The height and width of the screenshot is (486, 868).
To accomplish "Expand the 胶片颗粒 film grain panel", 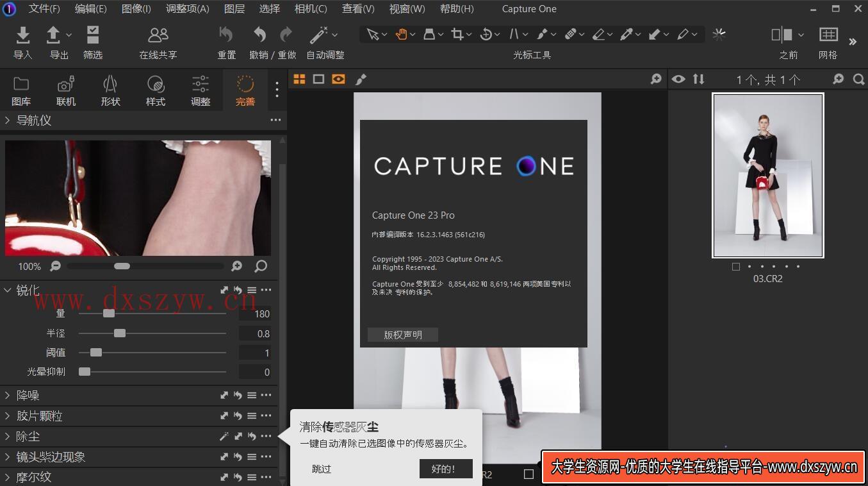I will (x=8, y=415).
